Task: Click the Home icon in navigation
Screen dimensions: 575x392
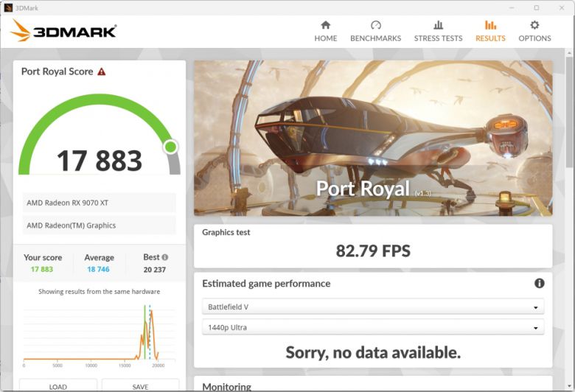Action: point(325,25)
